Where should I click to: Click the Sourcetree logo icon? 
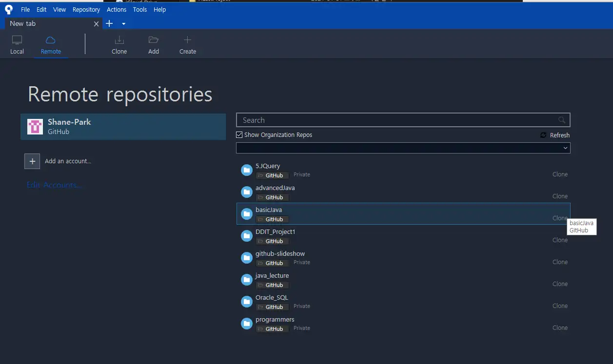pos(8,9)
